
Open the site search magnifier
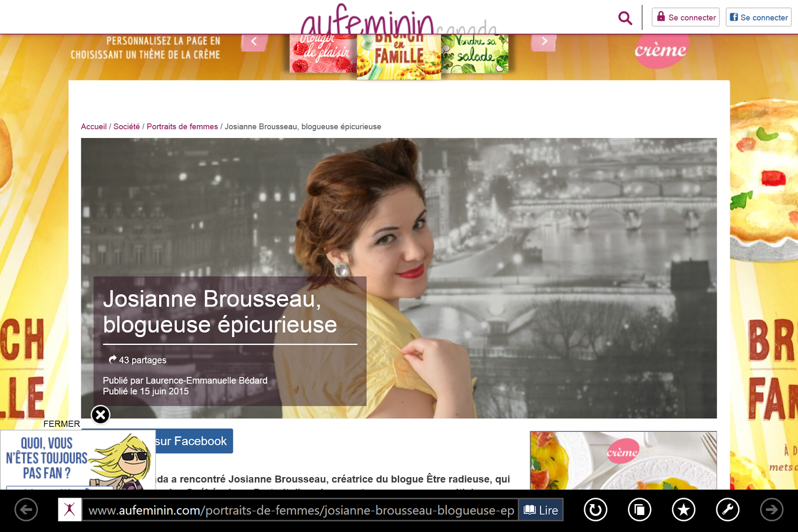pyautogui.click(x=625, y=18)
